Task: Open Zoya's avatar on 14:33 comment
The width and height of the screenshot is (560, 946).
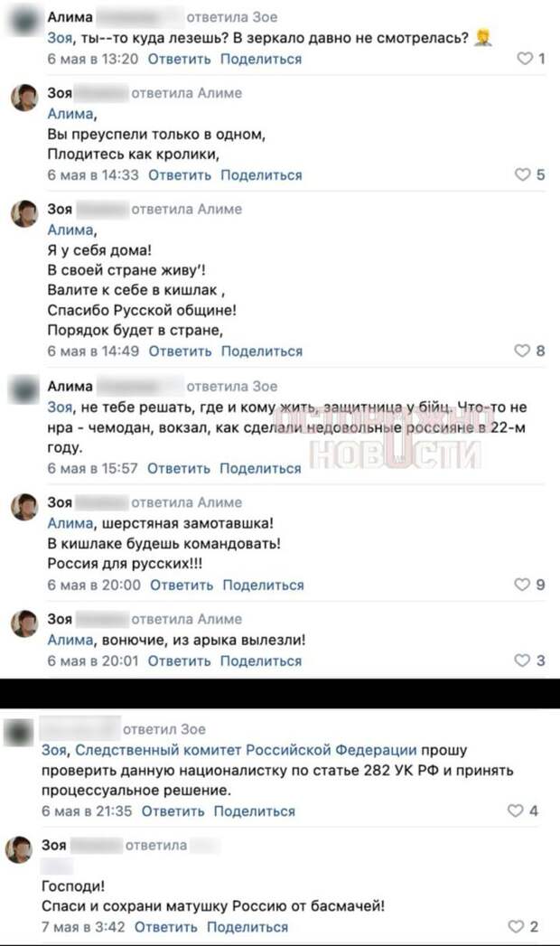Action: [24, 98]
